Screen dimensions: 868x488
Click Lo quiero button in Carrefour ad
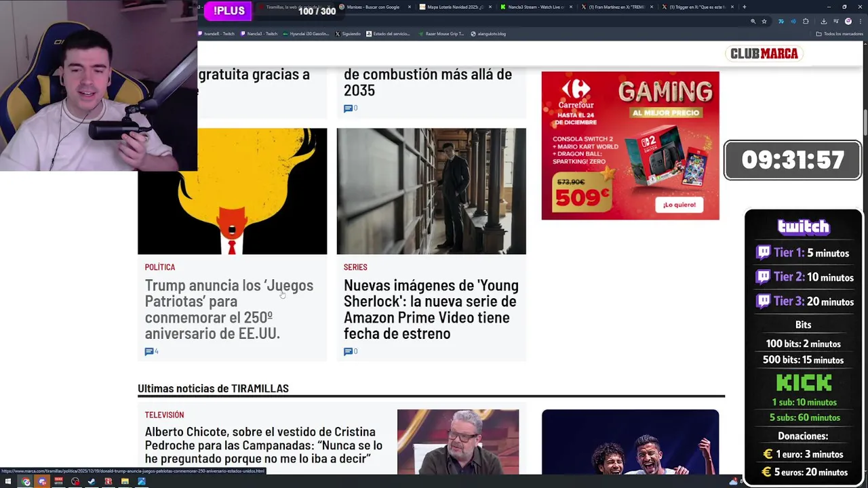(x=679, y=205)
